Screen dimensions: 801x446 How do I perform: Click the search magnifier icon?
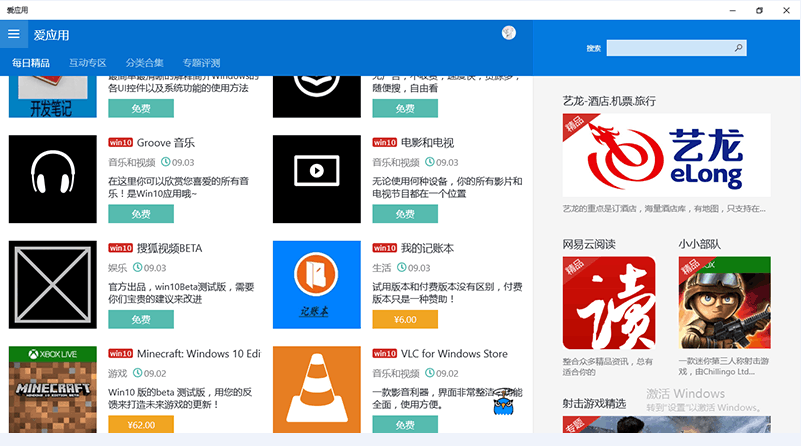pos(739,47)
